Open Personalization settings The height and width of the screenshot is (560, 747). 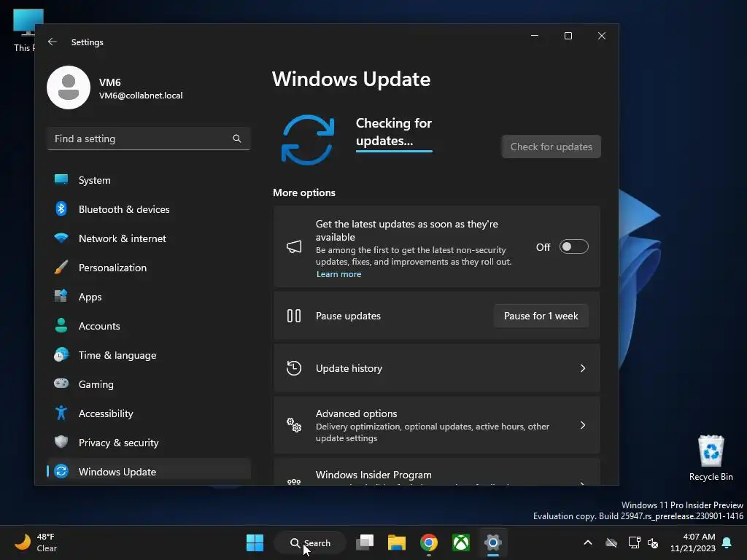tap(149, 268)
